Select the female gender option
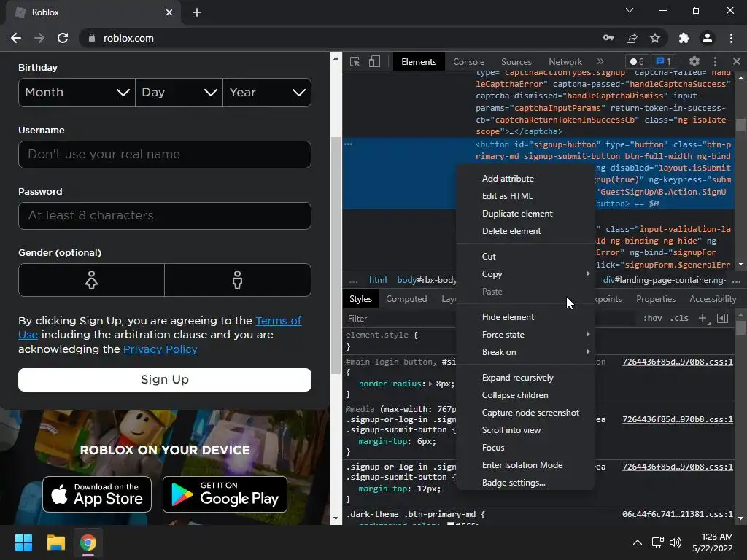747x560 pixels. [91, 280]
